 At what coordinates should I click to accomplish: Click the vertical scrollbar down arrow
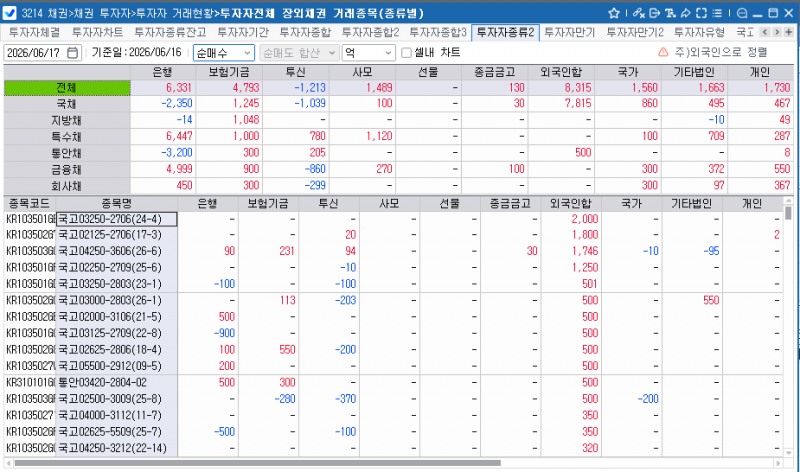pyautogui.click(x=788, y=452)
